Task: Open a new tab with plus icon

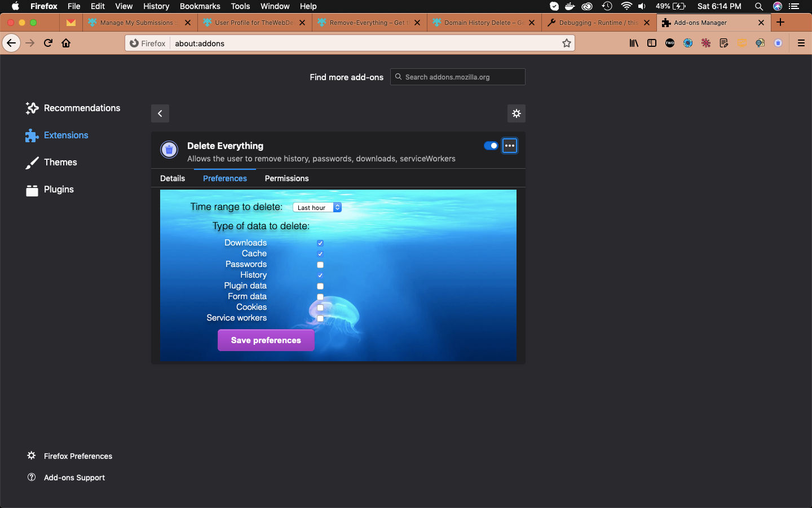Action: pos(780,23)
